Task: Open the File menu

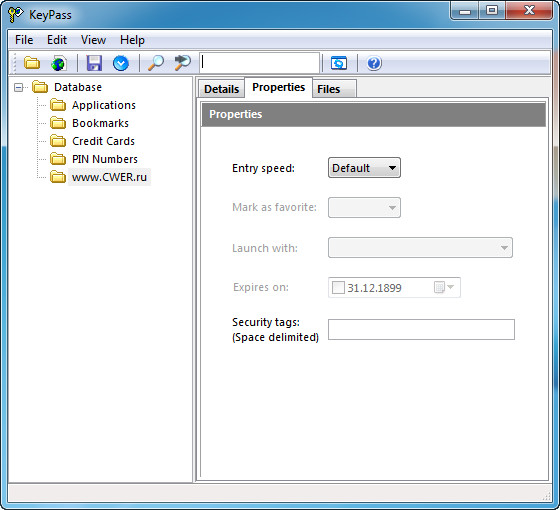Action: pyautogui.click(x=24, y=40)
